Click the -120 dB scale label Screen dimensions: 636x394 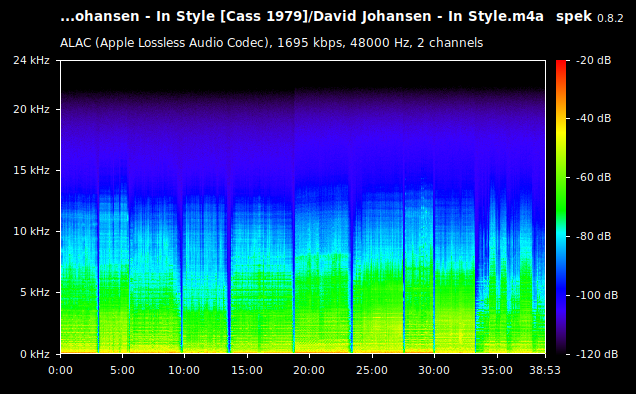click(x=597, y=354)
